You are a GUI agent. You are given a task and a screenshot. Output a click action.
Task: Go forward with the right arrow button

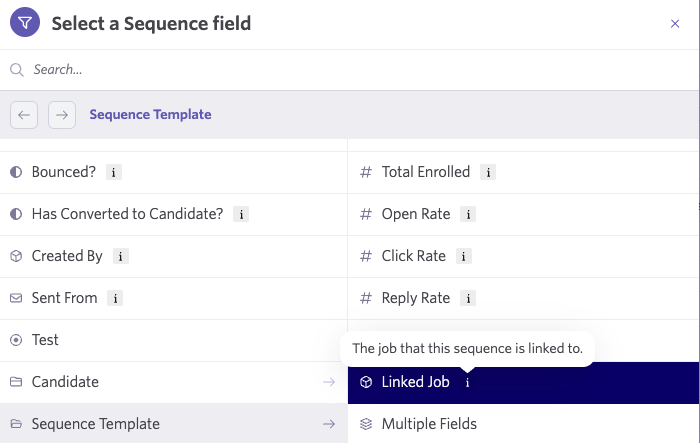click(x=62, y=115)
